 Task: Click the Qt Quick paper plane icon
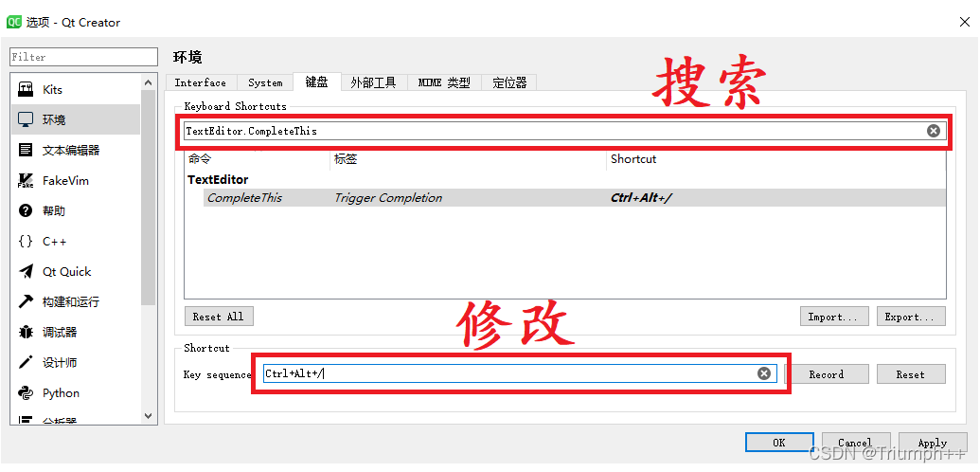click(x=26, y=272)
